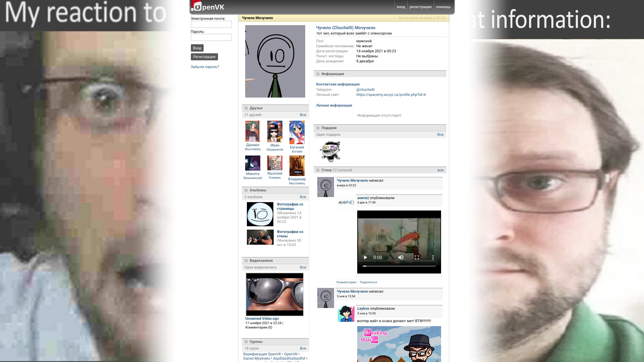Screen dimensions: 644x362
Task: Open video more options three-dot menu
Action: (433, 257)
